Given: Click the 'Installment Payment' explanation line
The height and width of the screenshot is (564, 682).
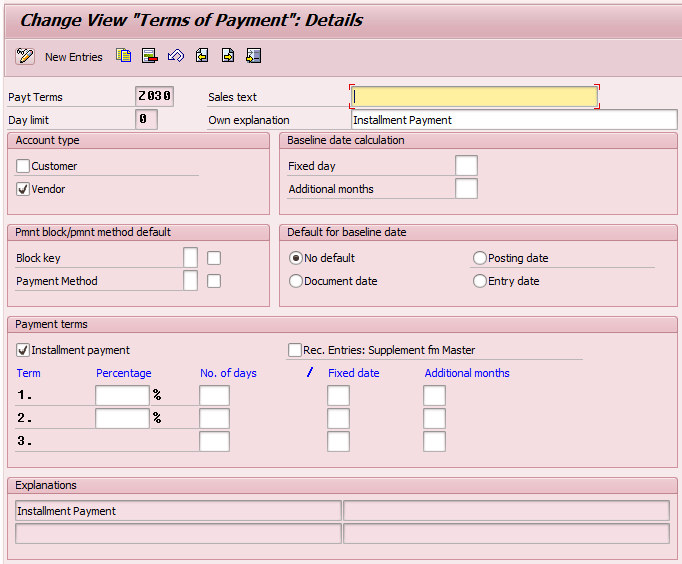Looking at the screenshot, I should [x=178, y=511].
